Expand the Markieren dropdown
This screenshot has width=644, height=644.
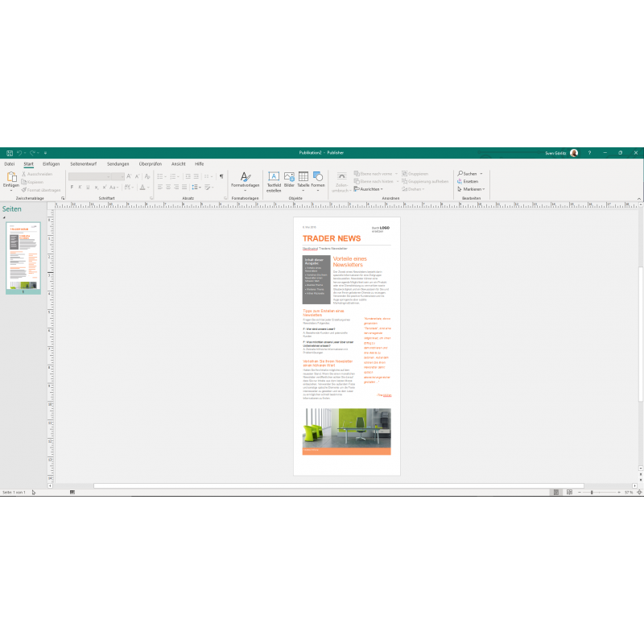click(x=471, y=189)
